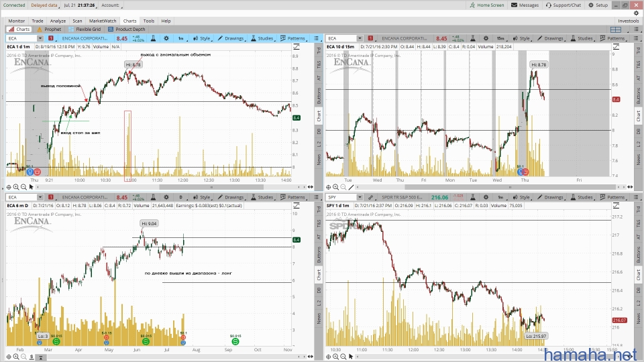
Task: Toggle DB side panel of SPY chart
Action: coord(638,290)
